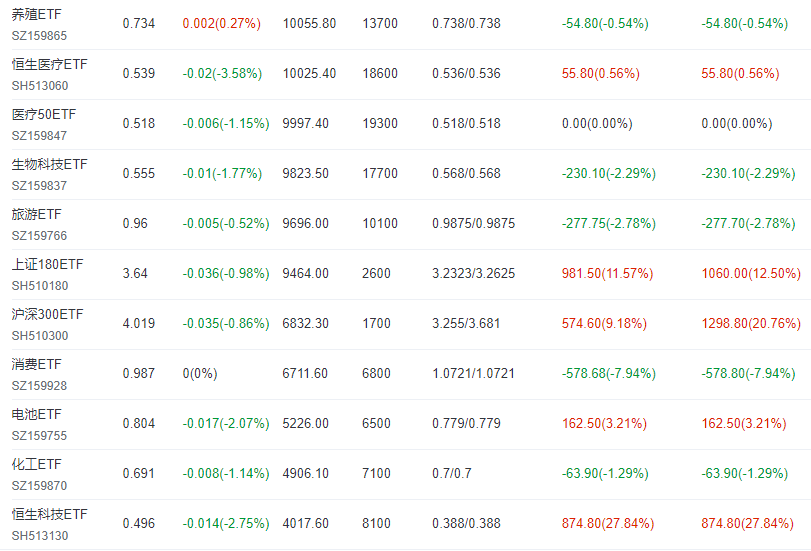Click cost value 3.2323/3.2625
The width and height of the screenshot is (811, 551).
point(474,273)
